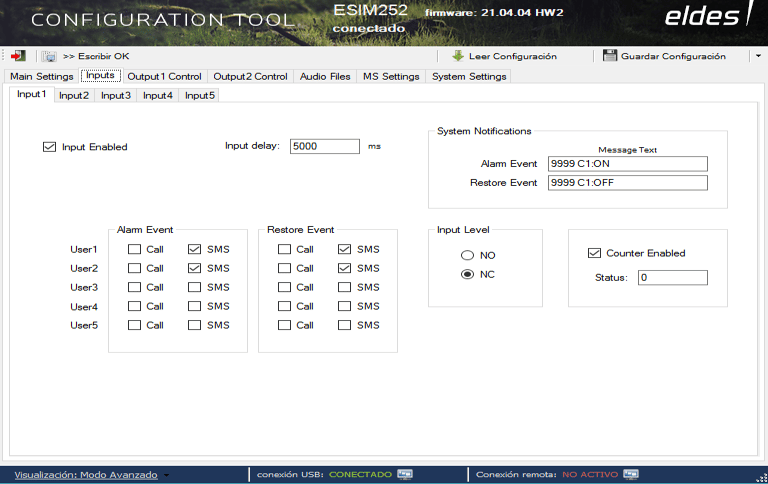Image resolution: width=768 pixels, height=484 pixels.
Task: Click the remote connection status icon
Action: (629, 474)
